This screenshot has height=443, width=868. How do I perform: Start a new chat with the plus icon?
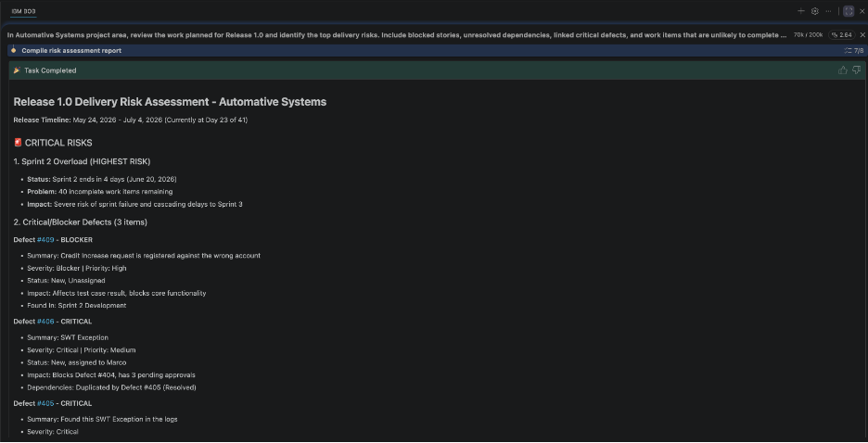pos(800,11)
